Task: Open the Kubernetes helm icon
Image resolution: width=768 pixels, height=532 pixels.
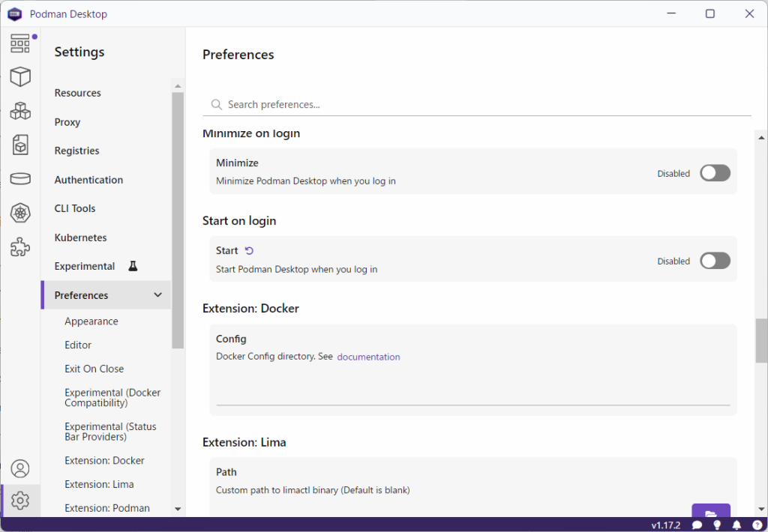Action: pos(20,213)
